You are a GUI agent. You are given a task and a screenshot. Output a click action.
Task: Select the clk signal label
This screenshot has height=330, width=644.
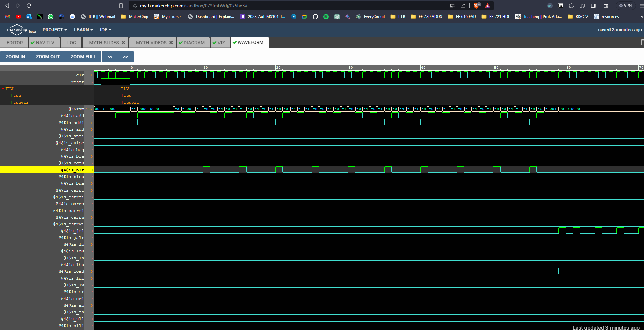point(80,75)
